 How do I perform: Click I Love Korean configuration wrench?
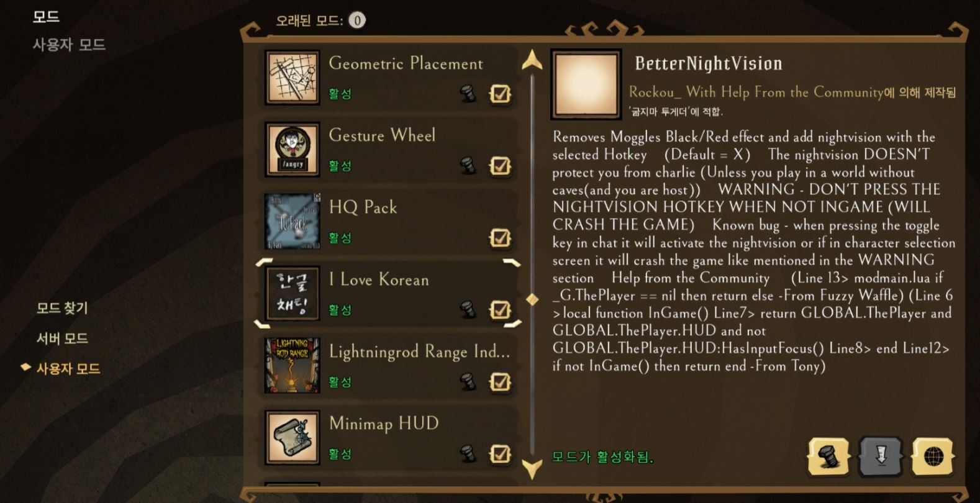[x=468, y=310]
